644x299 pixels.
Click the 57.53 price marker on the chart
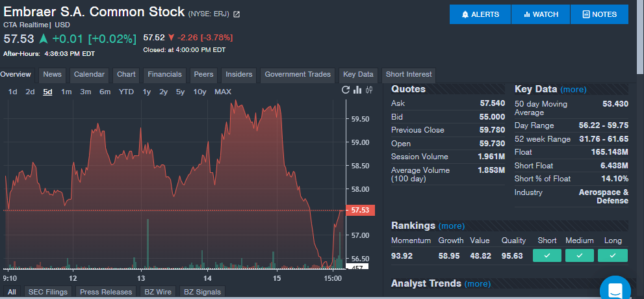(x=360, y=211)
